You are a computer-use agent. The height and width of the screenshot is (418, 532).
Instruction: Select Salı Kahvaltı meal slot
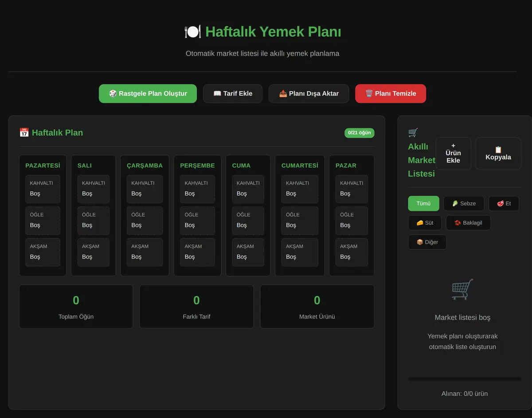coord(94,189)
